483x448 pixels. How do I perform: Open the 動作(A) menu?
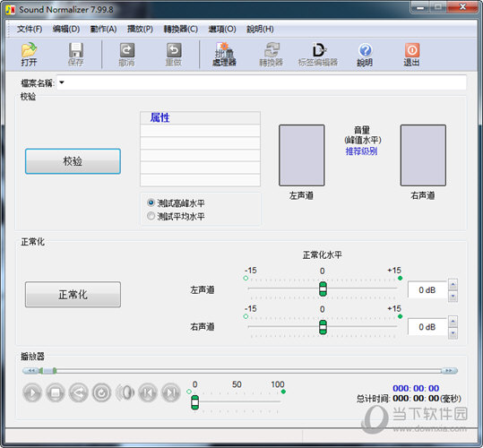[104, 30]
